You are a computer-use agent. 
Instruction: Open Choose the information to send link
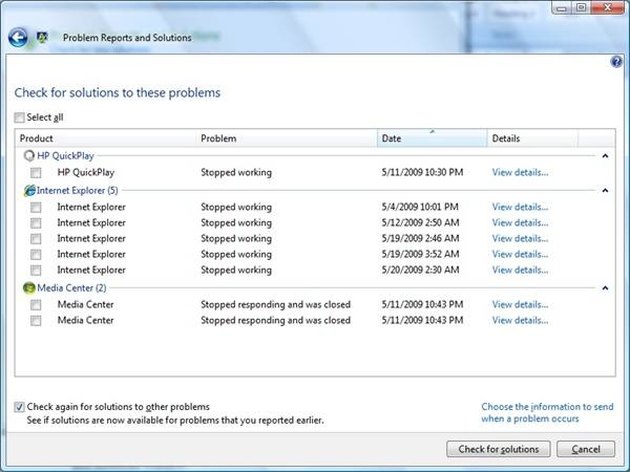coord(547,413)
